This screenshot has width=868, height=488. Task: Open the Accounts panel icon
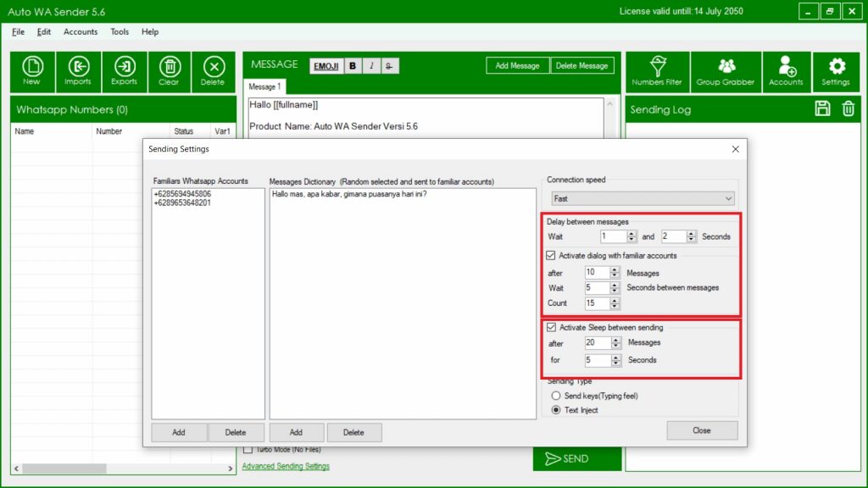coord(786,70)
